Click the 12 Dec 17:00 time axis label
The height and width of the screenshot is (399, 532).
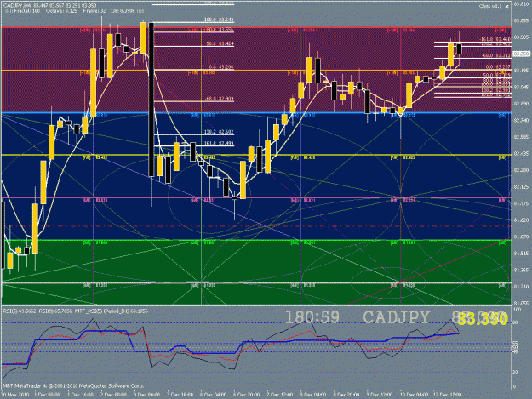[x=447, y=395]
